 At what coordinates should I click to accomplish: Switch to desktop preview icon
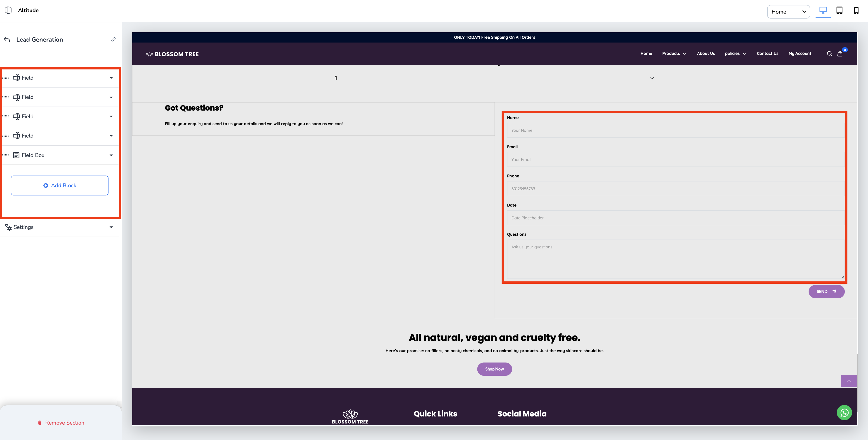(x=823, y=10)
